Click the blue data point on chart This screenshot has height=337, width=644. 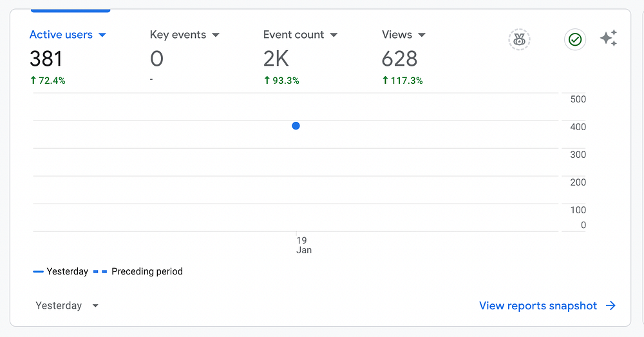tap(296, 126)
